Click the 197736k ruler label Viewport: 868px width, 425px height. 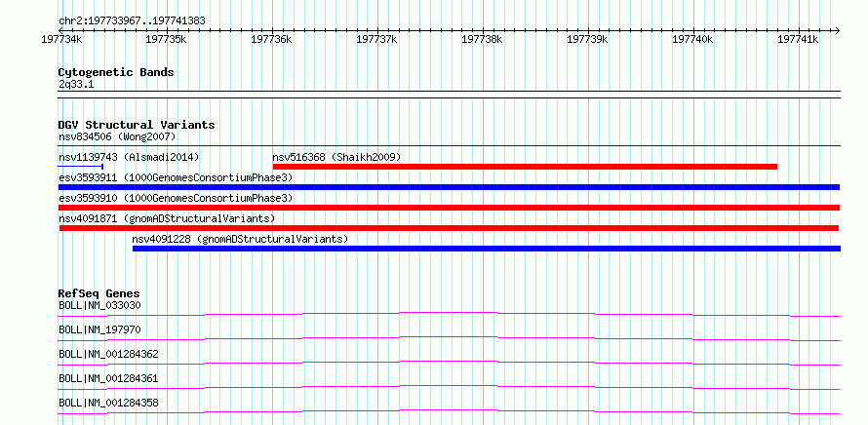(271, 39)
